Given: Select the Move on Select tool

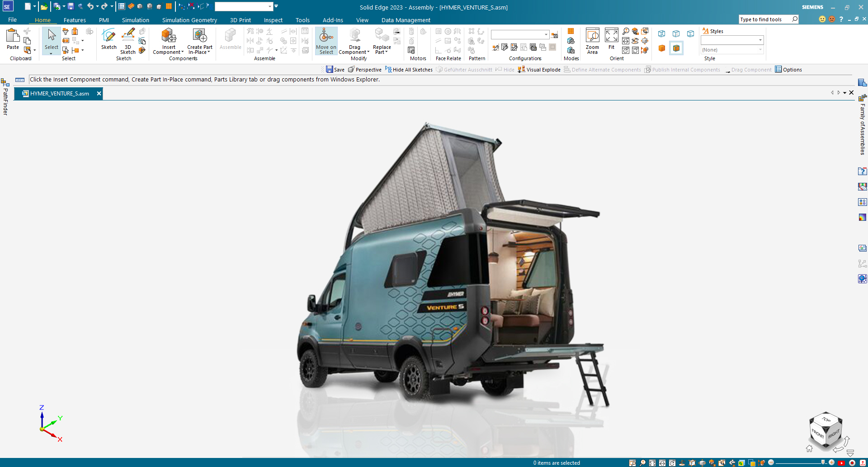Looking at the screenshot, I should click(x=326, y=41).
